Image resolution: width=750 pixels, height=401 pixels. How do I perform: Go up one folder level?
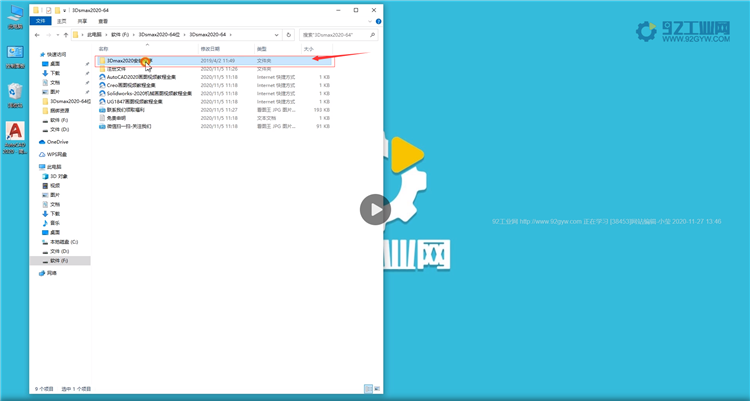coord(66,35)
